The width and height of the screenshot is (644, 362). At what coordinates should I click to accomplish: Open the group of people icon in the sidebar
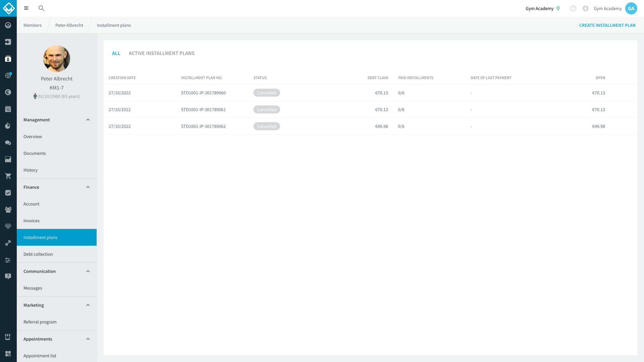8,209
